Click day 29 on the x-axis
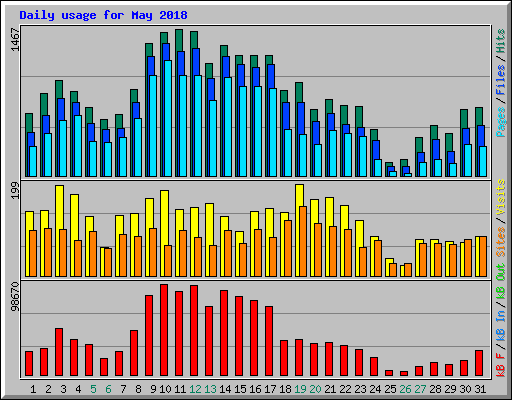 click(450, 389)
